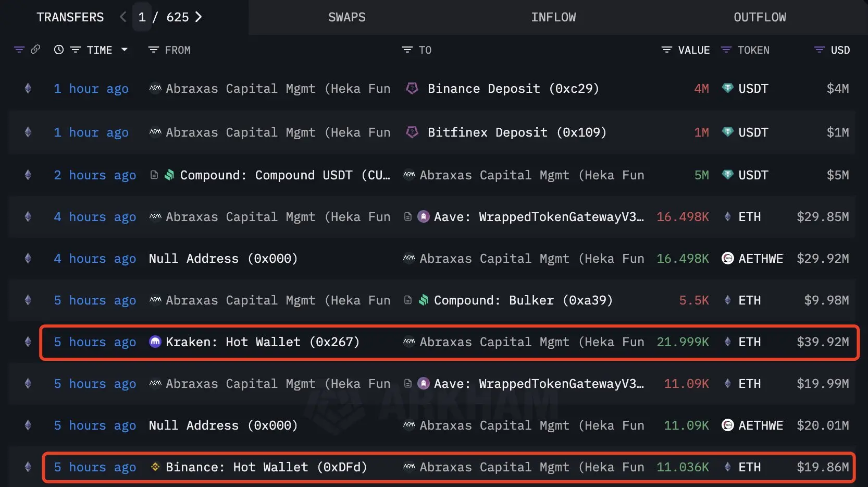Open the '2 hours ago' transaction
The image size is (868, 487).
coord(95,175)
